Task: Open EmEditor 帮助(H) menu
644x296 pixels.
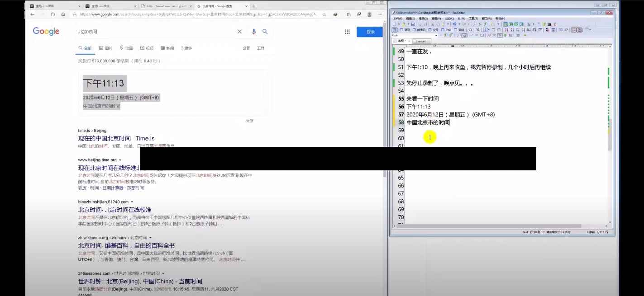Action: click(x=500, y=19)
